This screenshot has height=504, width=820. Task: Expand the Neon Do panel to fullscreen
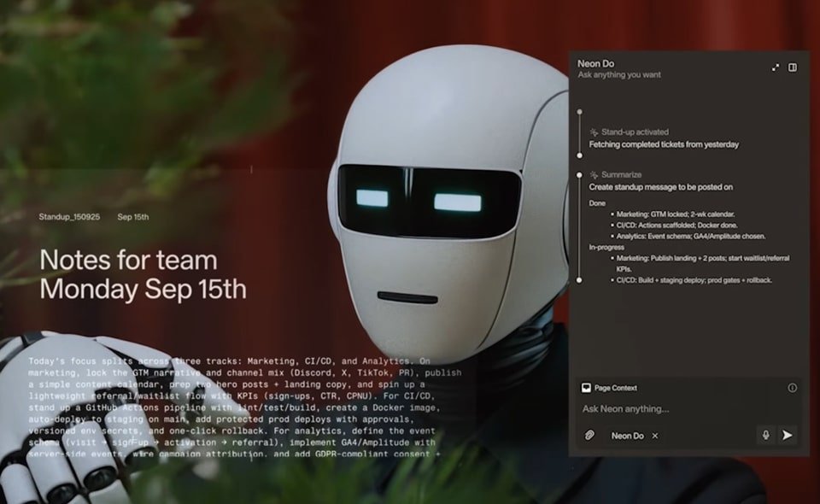pyautogui.click(x=776, y=67)
